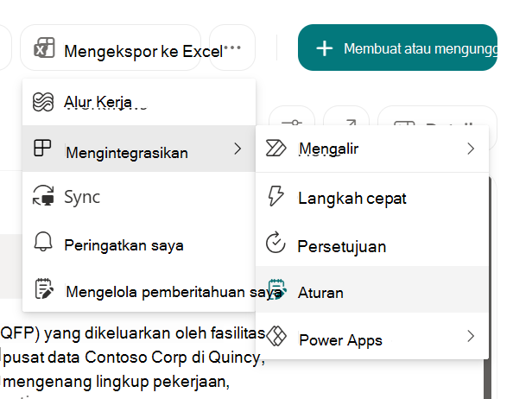
Task: Click the Sync icon
Action: tap(43, 195)
